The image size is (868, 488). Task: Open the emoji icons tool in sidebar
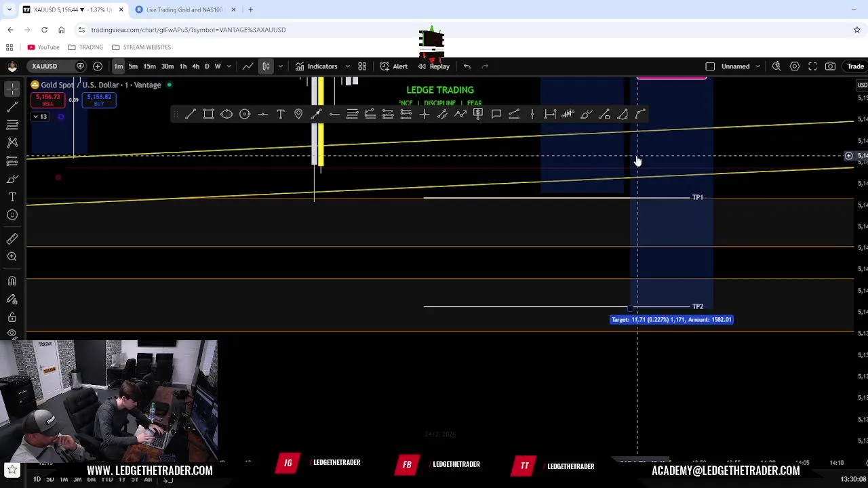coord(12,215)
